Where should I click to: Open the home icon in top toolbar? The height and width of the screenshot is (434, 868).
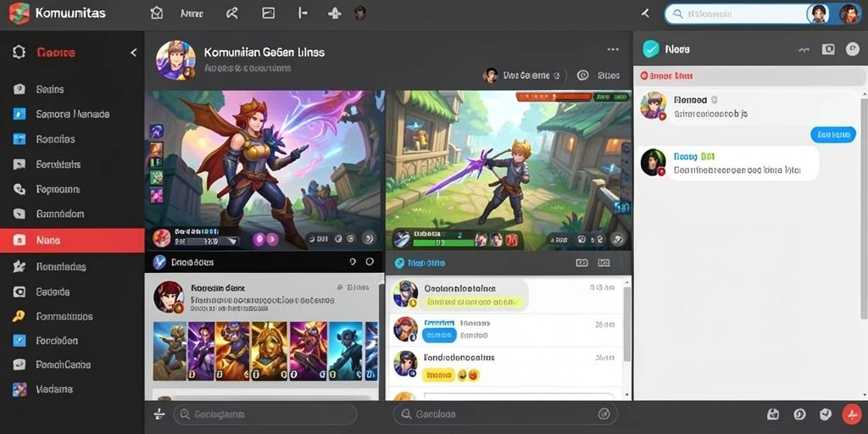point(157,14)
